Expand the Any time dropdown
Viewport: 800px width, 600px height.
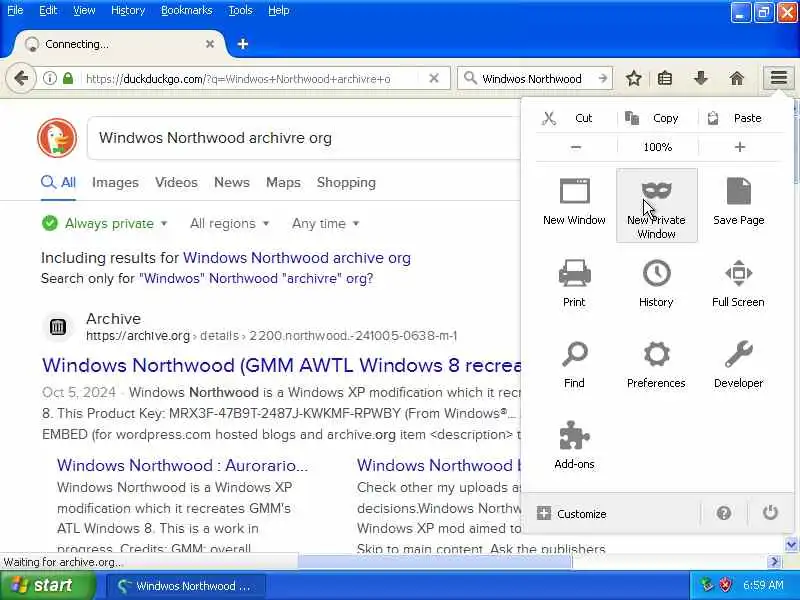point(326,223)
